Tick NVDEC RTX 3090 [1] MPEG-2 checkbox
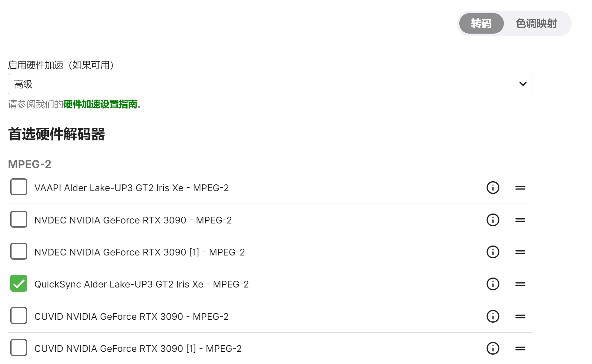The width and height of the screenshot is (592, 364). [x=19, y=251]
